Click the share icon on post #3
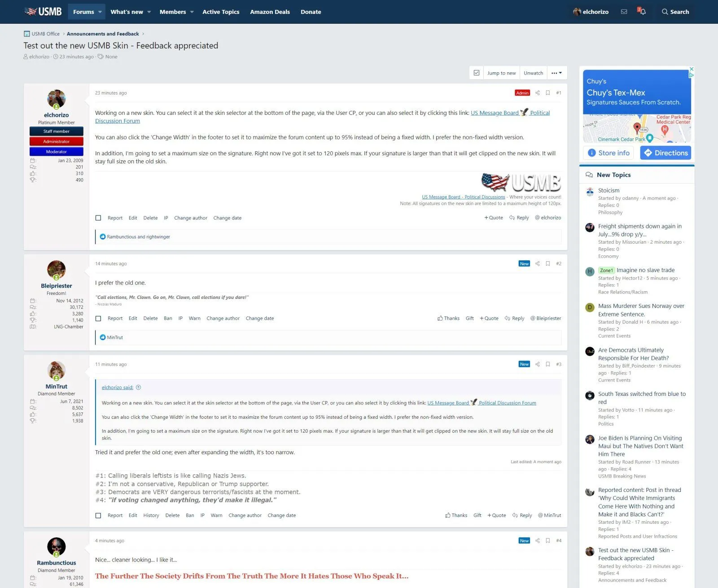 [537, 364]
